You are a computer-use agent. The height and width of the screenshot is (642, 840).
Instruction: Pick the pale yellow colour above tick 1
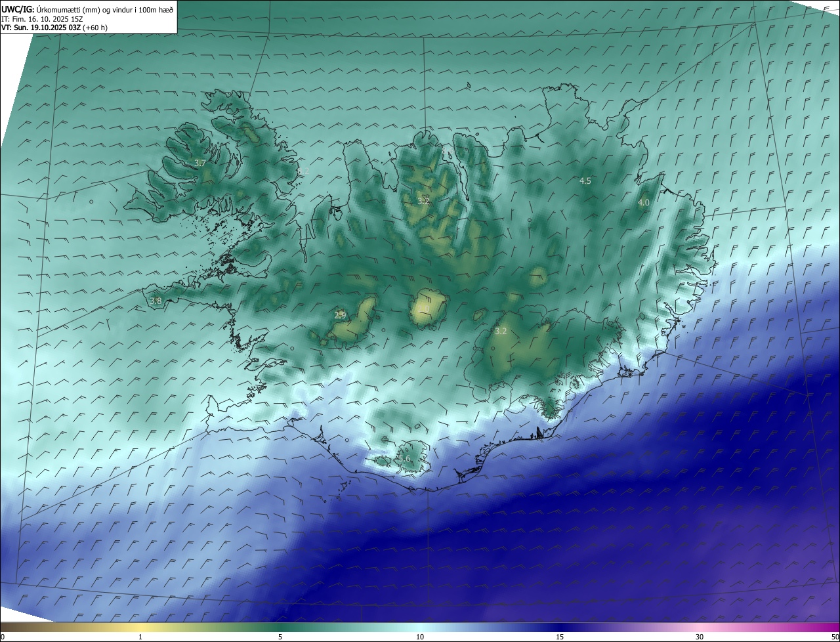[x=140, y=627]
